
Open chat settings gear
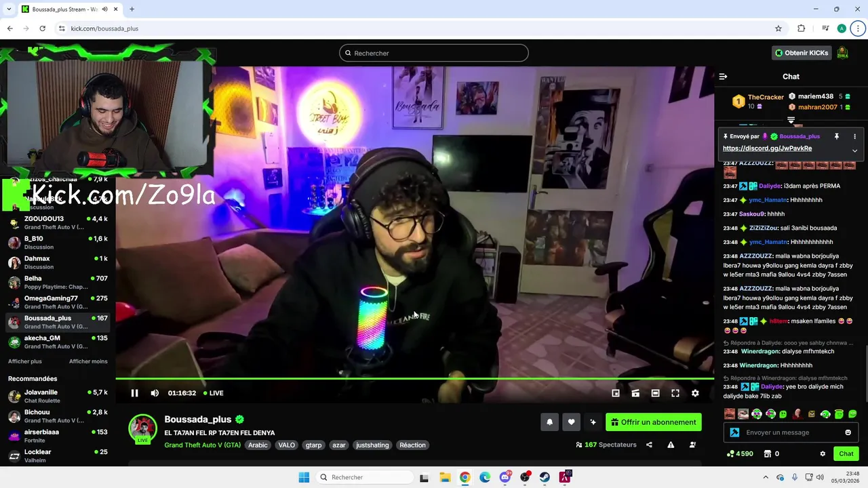pos(823,454)
